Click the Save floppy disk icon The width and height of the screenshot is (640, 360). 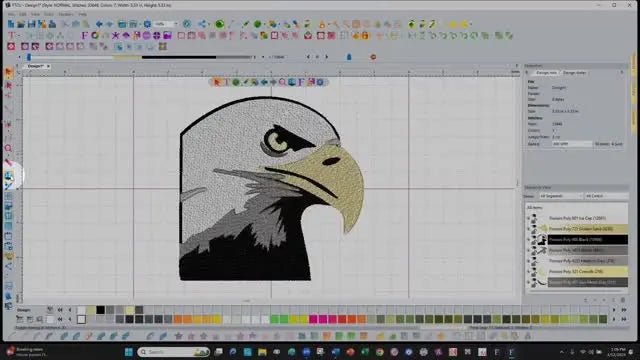(31, 24)
